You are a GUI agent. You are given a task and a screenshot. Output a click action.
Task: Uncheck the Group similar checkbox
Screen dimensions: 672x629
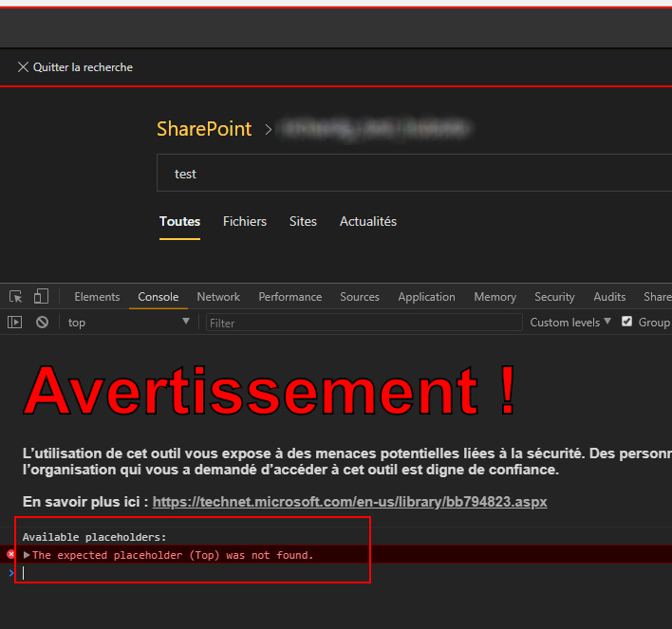[626, 322]
